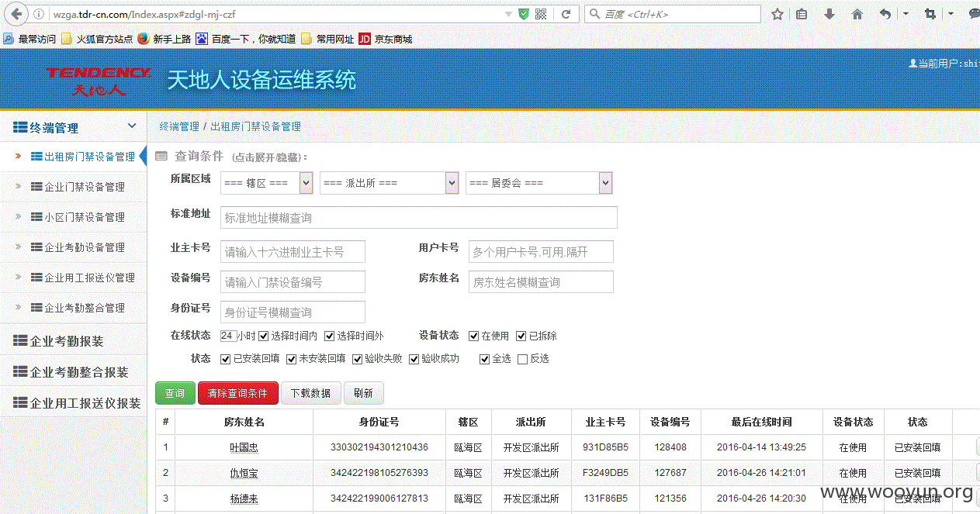
Task: Toggle the 在使用 checkbox
Action: pyautogui.click(x=474, y=336)
